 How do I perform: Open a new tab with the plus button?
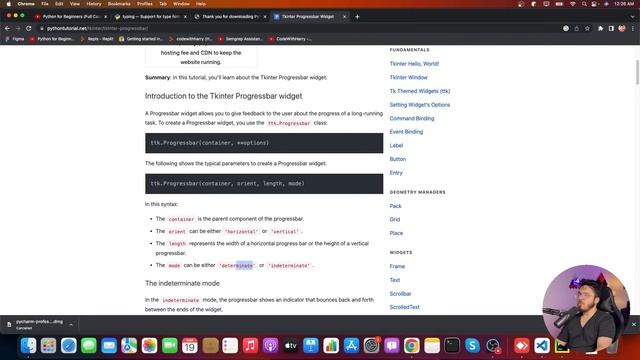[357, 17]
